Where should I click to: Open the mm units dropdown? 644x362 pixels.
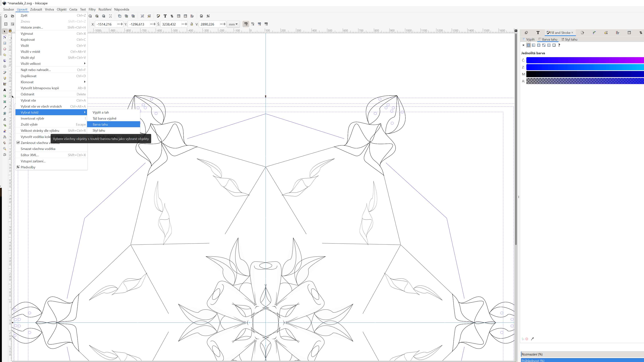(233, 24)
